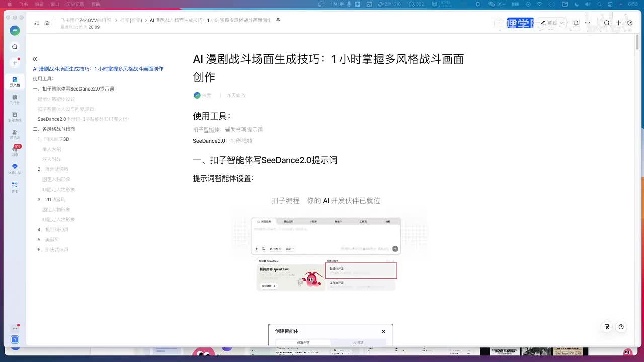Open the 权益升级 upgrade icon
644x362 pixels.
click(x=15, y=168)
